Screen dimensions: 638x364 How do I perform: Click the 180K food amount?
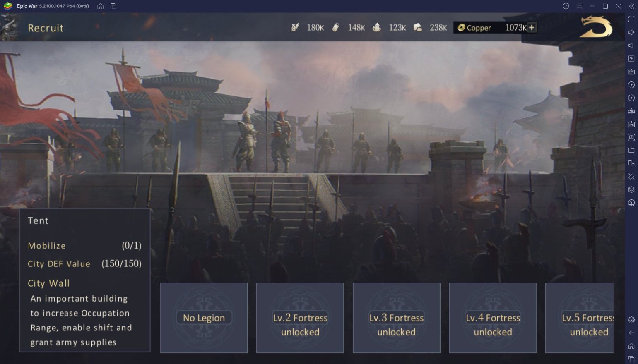pyautogui.click(x=315, y=28)
